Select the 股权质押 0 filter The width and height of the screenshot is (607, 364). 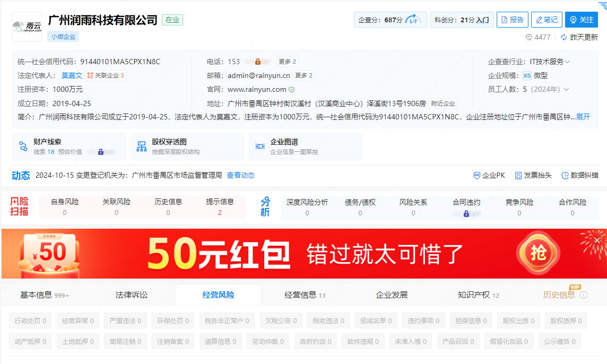pos(566,320)
